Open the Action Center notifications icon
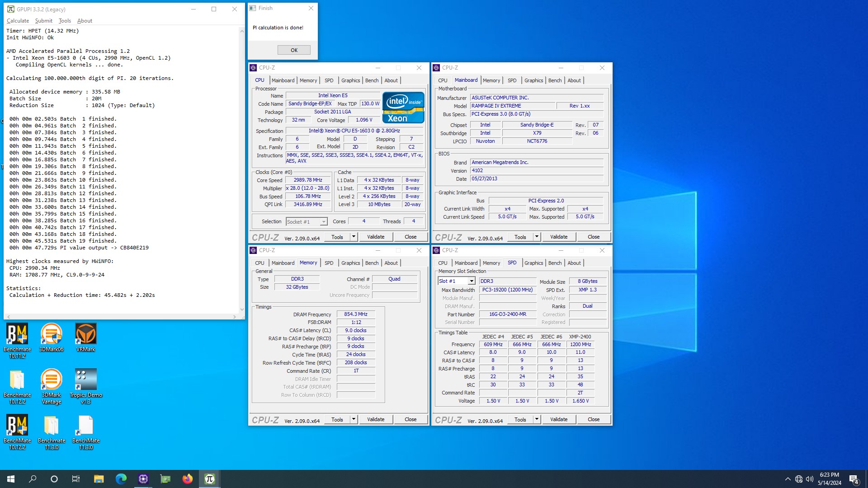Screen dimensions: 868x488 tap(854, 479)
